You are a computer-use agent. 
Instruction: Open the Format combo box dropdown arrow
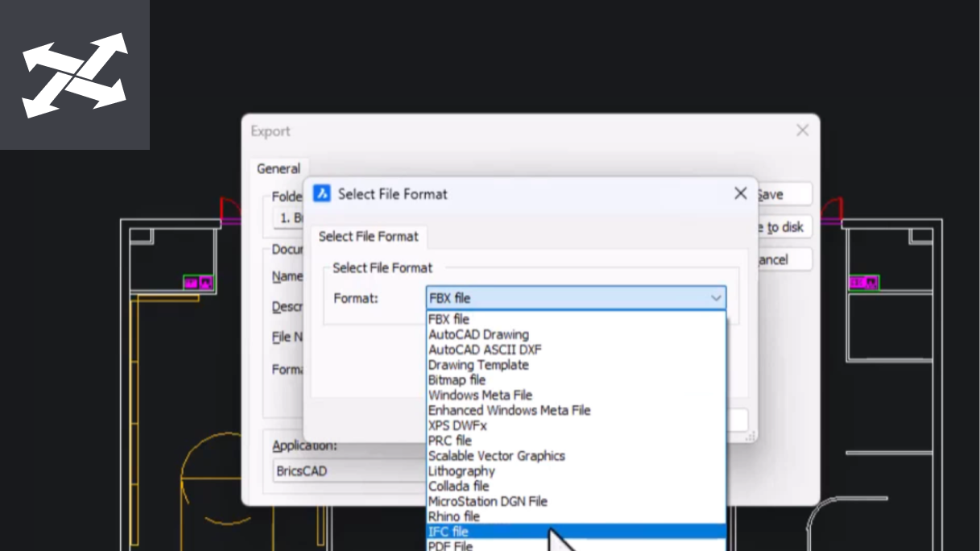click(x=715, y=297)
